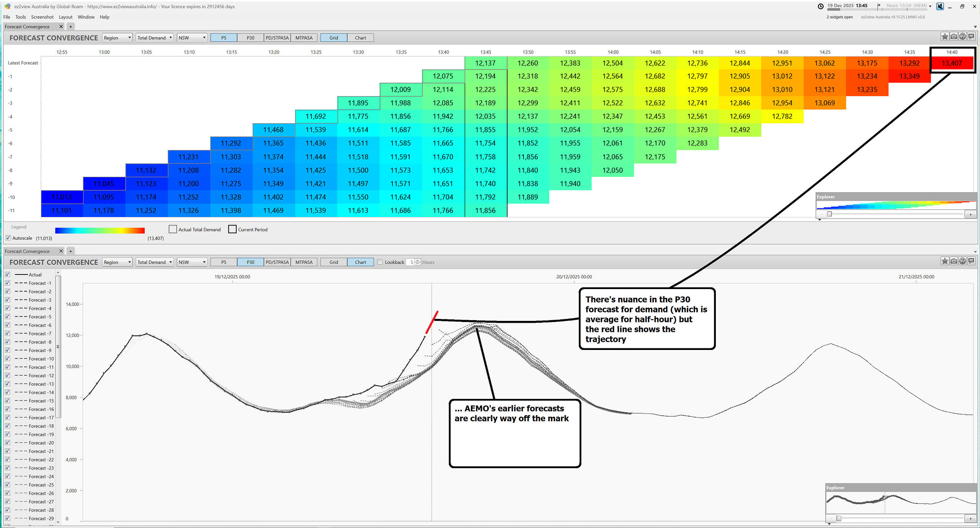The height and width of the screenshot is (528, 980).
Task: Expand the Next 13:50 (NEM) dropdown arrow
Action: click(930, 6)
